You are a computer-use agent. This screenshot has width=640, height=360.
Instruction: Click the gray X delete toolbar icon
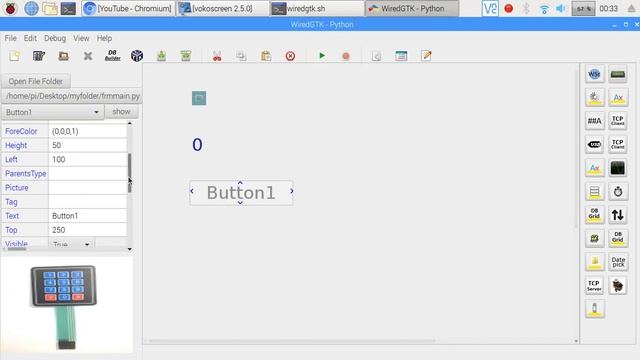point(88,56)
